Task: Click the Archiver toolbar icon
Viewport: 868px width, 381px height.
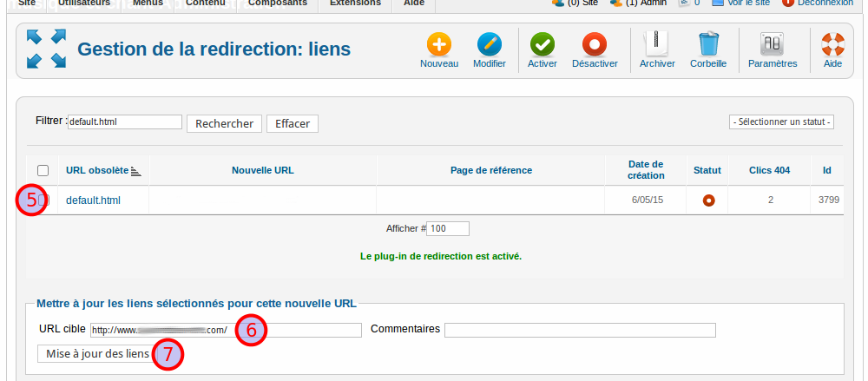Action: click(x=657, y=44)
